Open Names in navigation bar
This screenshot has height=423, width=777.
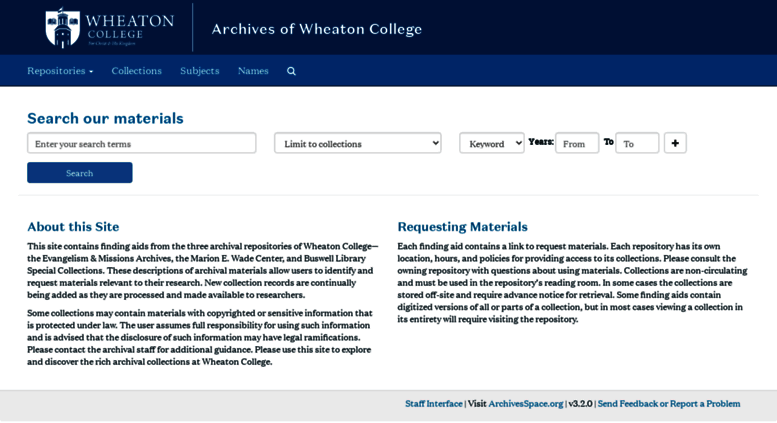coord(253,71)
